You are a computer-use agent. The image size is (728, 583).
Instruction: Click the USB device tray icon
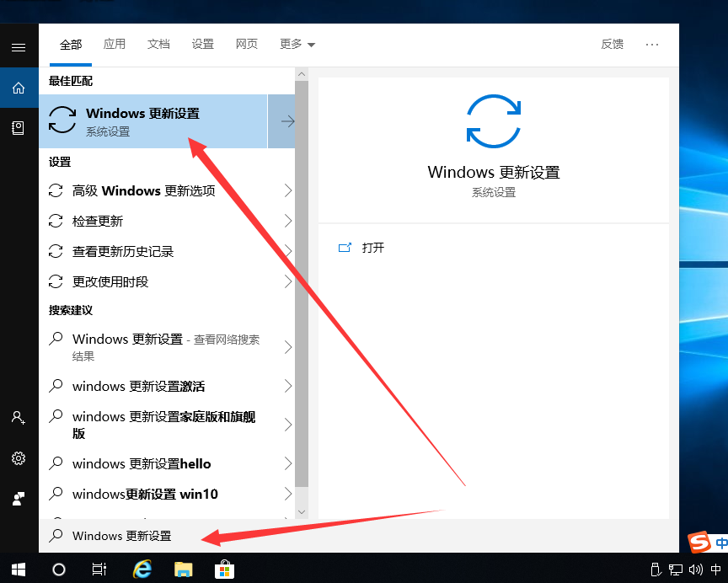[656, 570]
